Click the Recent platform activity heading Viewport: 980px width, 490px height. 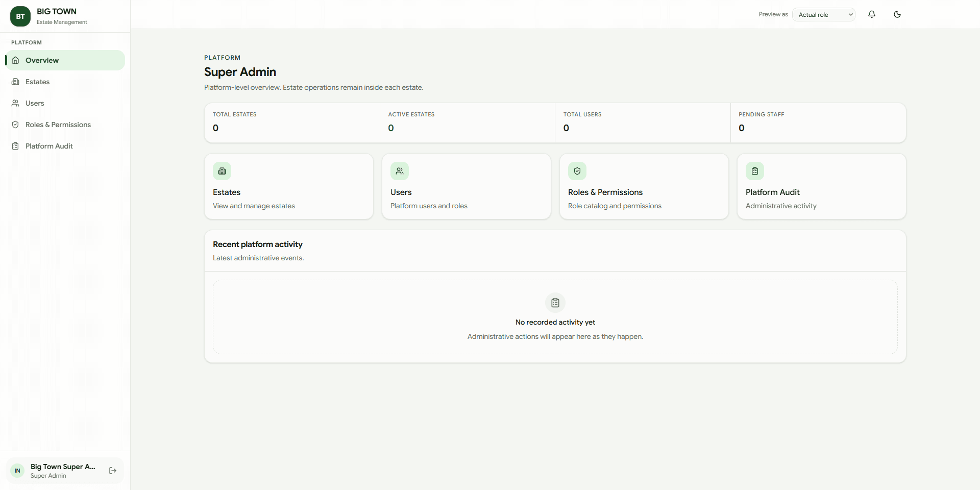(258, 244)
